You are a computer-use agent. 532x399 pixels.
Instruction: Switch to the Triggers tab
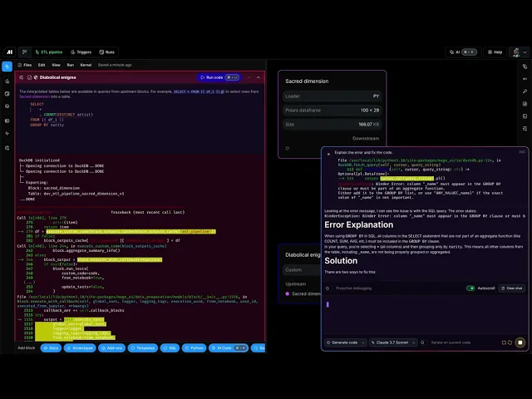coord(81,52)
